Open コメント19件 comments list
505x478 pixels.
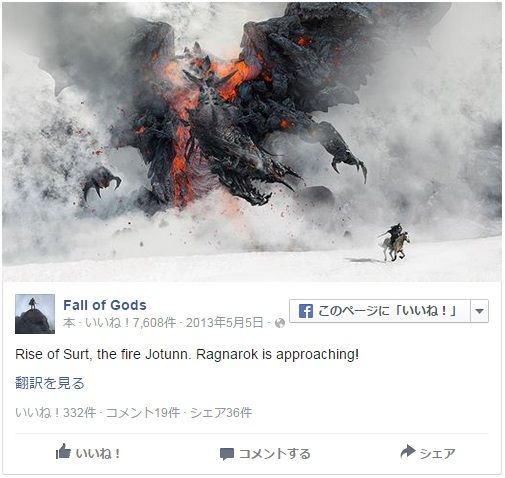[x=143, y=413]
